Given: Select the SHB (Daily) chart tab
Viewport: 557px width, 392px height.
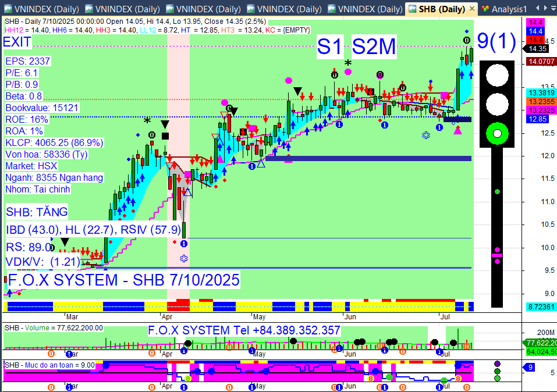Looking at the screenshot, I should (442, 9).
